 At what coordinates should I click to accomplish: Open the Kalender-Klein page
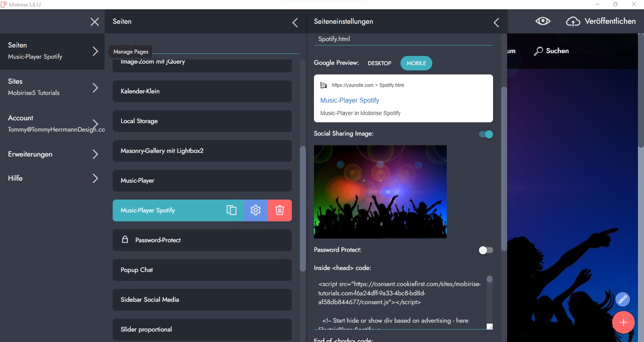tap(202, 91)
